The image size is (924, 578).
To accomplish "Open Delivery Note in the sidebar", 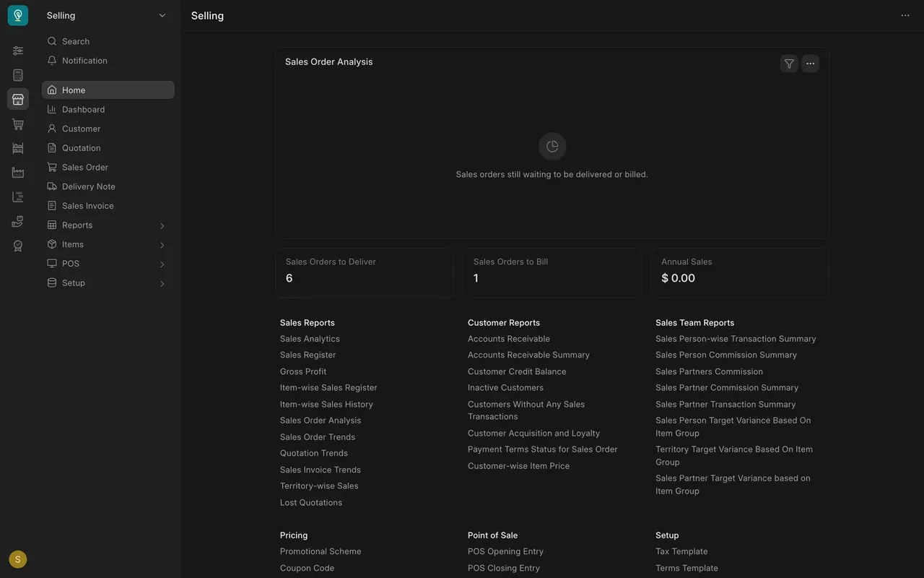I will click(x=108, y=186).
